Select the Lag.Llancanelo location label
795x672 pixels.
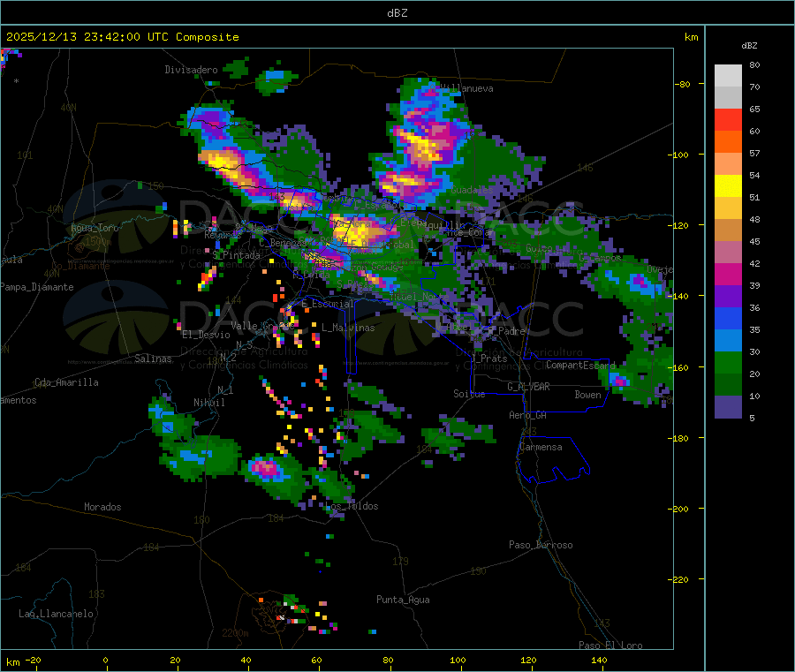pyautogui.click(x=56, y=615)
